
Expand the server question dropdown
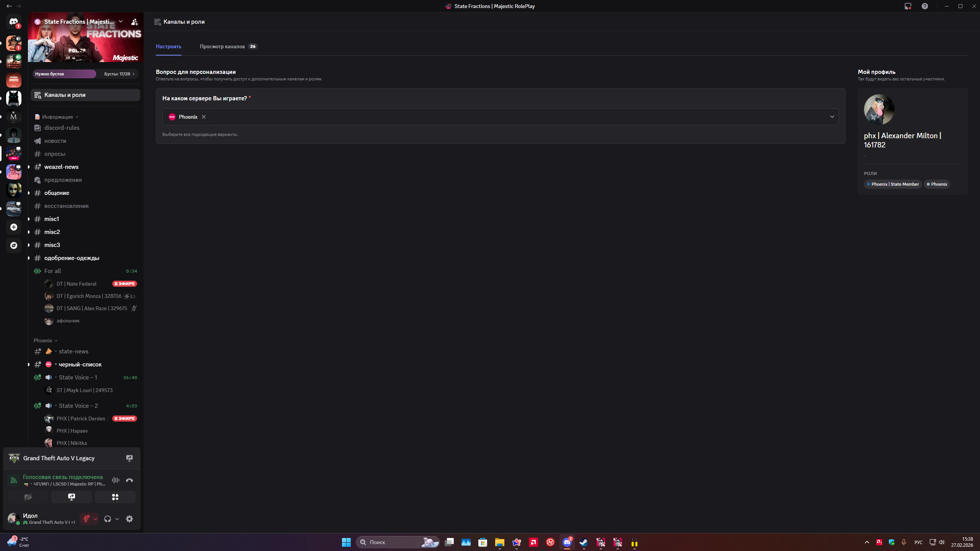pyautogui.click(x=832, y=117)
